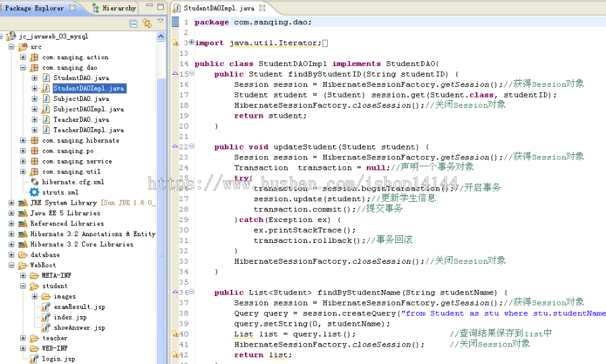Screen dimensions: 606x364
Task: Minimize the Package Explorer view
Action: [x=150, y=6]
